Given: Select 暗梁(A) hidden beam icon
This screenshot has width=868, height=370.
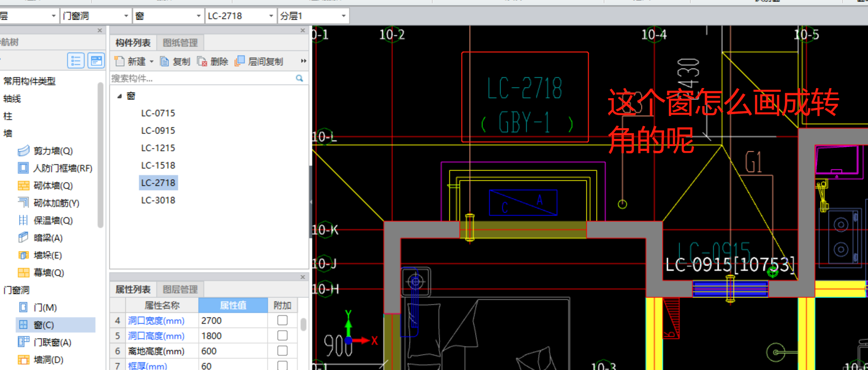Looking at the screenshot, I should [23, 237].
